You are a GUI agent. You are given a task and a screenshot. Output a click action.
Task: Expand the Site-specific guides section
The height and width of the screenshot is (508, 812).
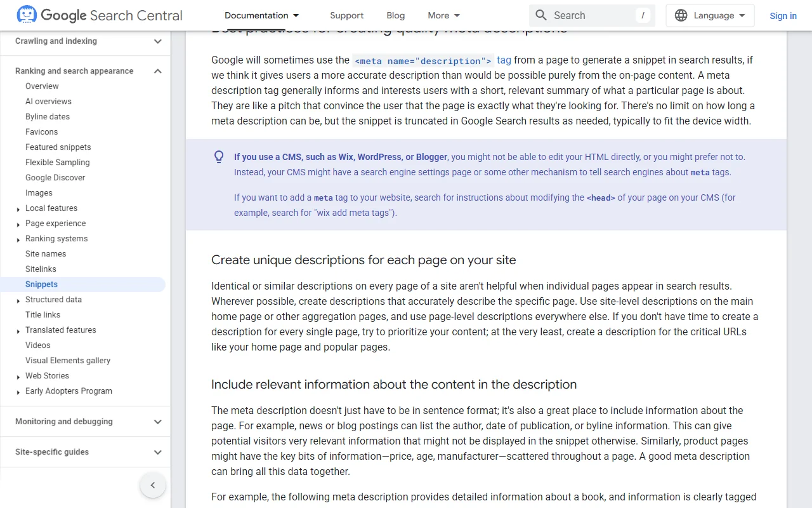(158, 452)
